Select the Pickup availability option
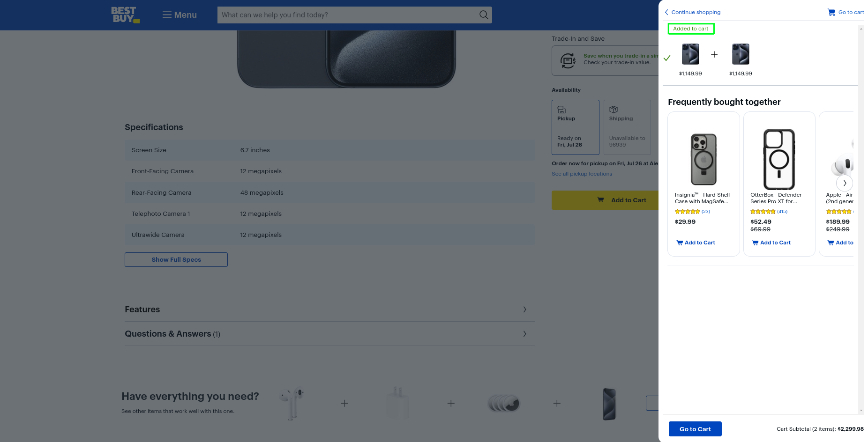 click(575, 127)
